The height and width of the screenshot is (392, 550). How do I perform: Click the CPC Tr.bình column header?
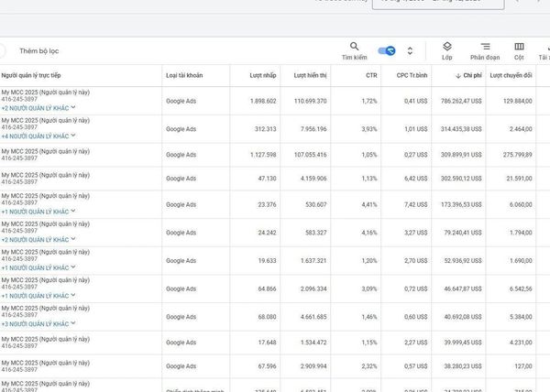click(412, 75)
